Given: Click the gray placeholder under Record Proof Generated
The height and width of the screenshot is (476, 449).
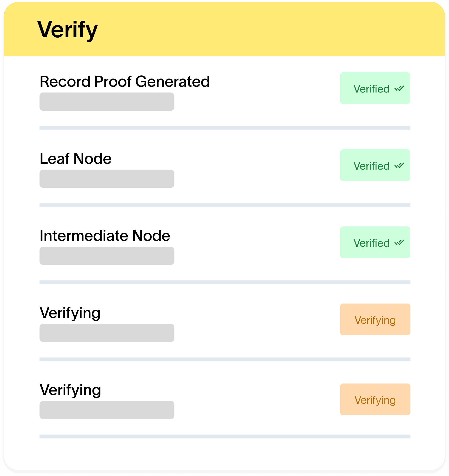Looking at the screenshot, I should pos(107,102).
